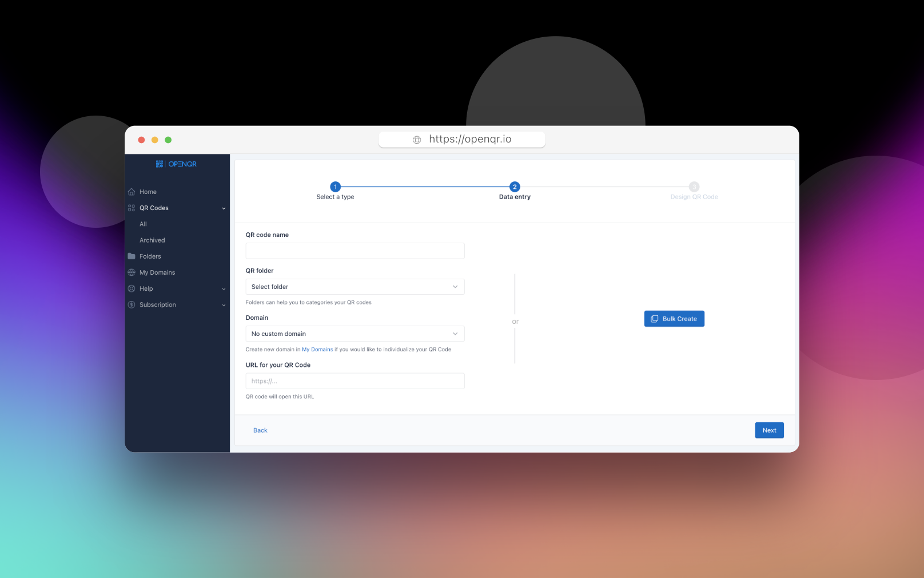Collapse the QR Codes menu chevron

click(224, 208)
